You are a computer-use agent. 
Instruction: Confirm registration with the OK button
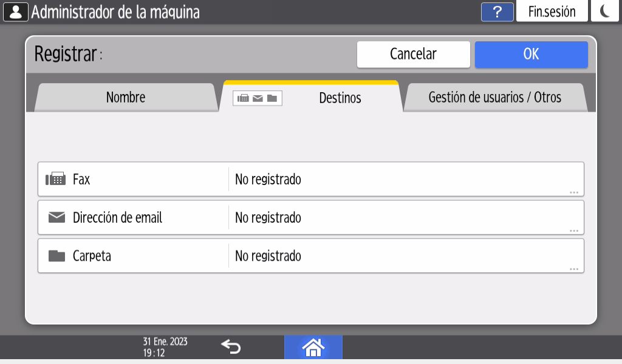[531, 54]
